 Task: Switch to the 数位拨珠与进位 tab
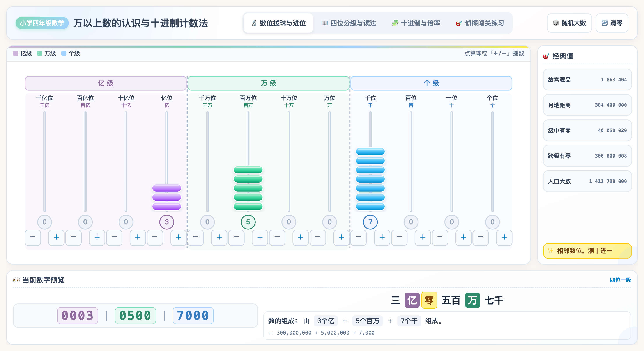click(x=278, y=23)
